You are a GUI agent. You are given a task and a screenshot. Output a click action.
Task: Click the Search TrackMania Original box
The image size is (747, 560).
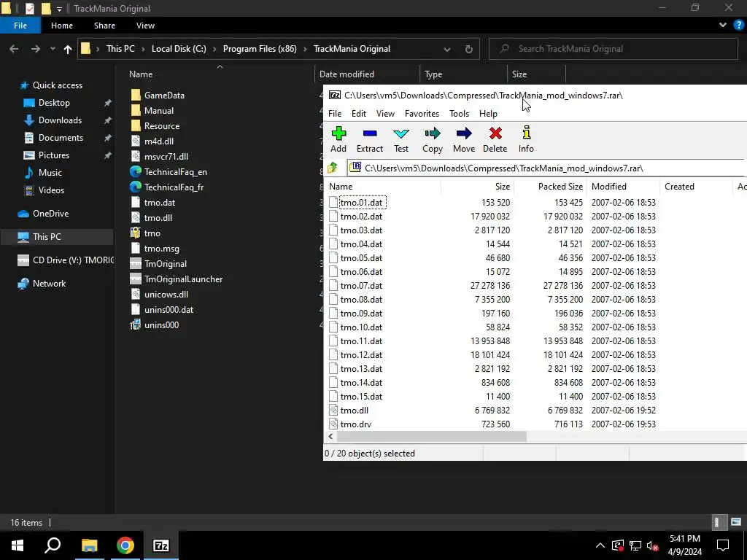click(613, 49)
